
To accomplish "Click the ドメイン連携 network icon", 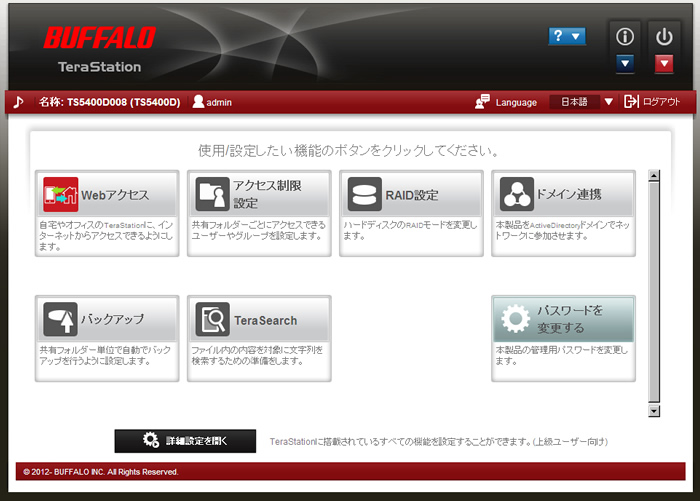I will (x=517, y=195).
